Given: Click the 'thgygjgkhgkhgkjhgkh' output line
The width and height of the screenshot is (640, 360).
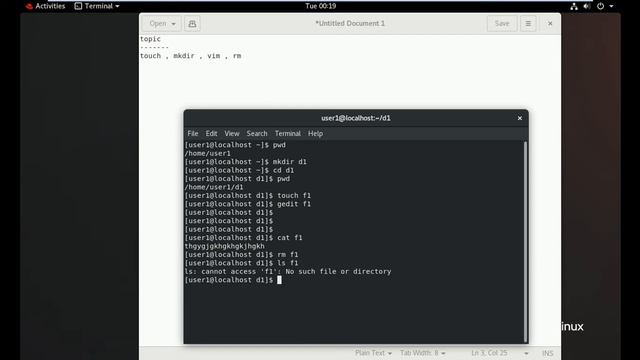Looking at the screenshot, I should click(x=224, y=246).
